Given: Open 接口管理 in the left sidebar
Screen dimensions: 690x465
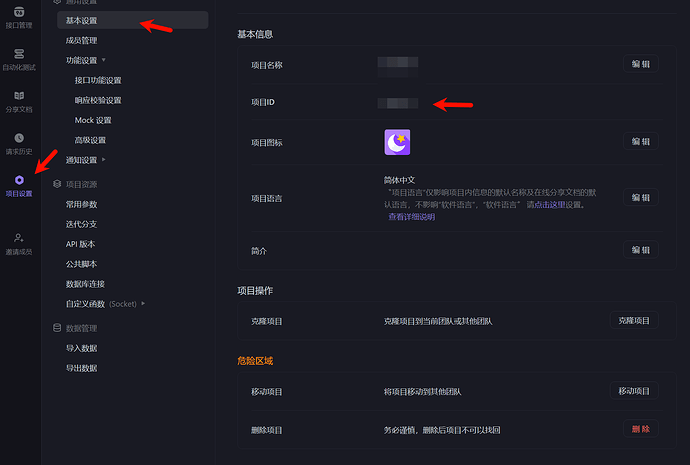Looking at the screenshot, I should click(19, 18).
